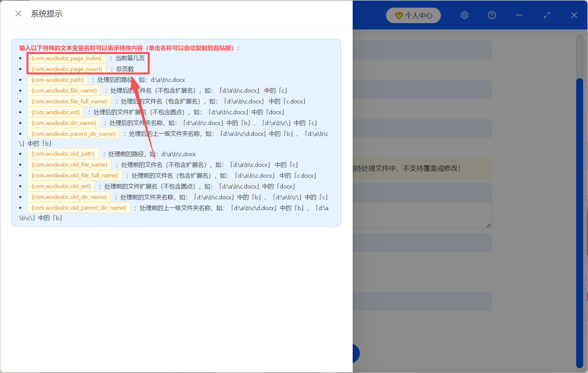Screen dimensions: 588x373
Task: Copy the {com.wodeabc.old_path} variable name
Action: 62,154
